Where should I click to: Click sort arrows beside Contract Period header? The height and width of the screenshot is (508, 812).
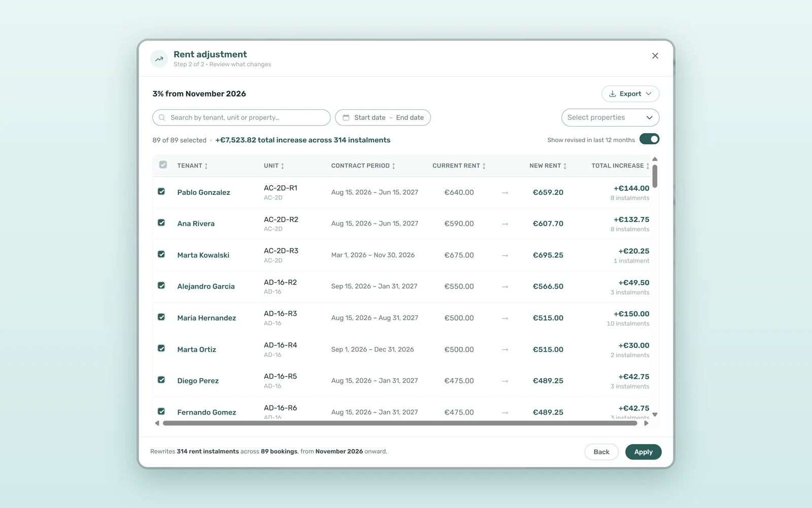(x=394, y=166)
